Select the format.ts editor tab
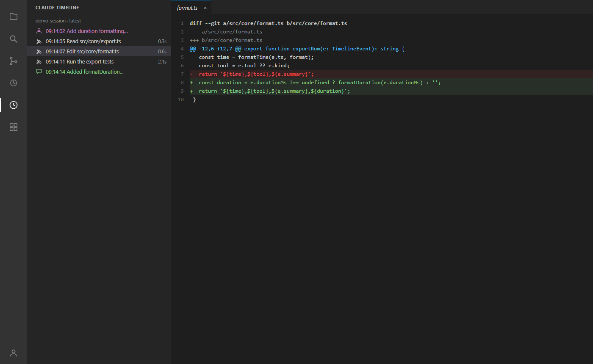 coord(191,8)
